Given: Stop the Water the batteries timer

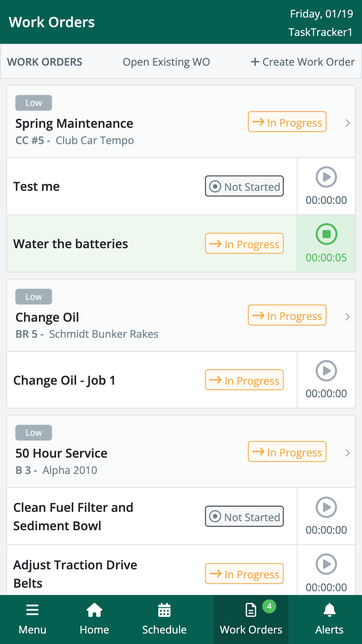Looking at the screenshot, I should [x=326, y=234].
